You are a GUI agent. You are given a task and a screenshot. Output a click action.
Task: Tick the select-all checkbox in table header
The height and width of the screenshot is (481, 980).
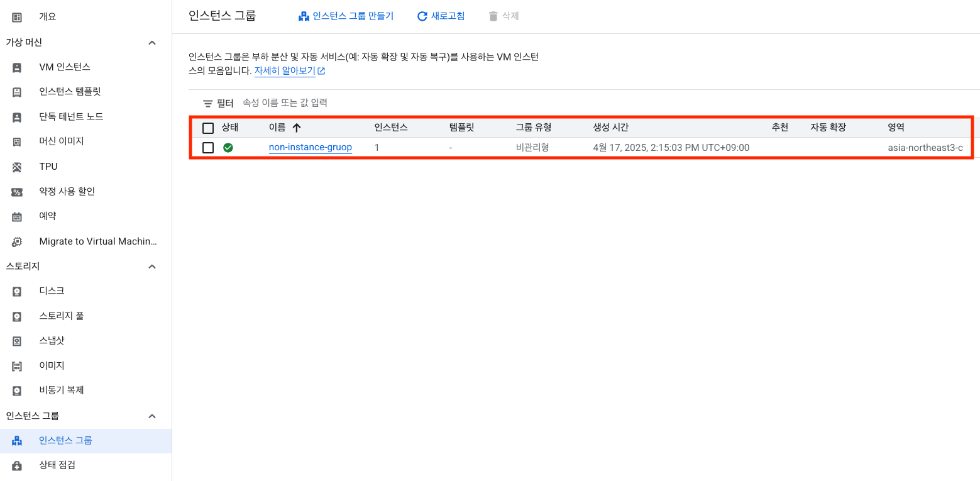tap(208, 128)
